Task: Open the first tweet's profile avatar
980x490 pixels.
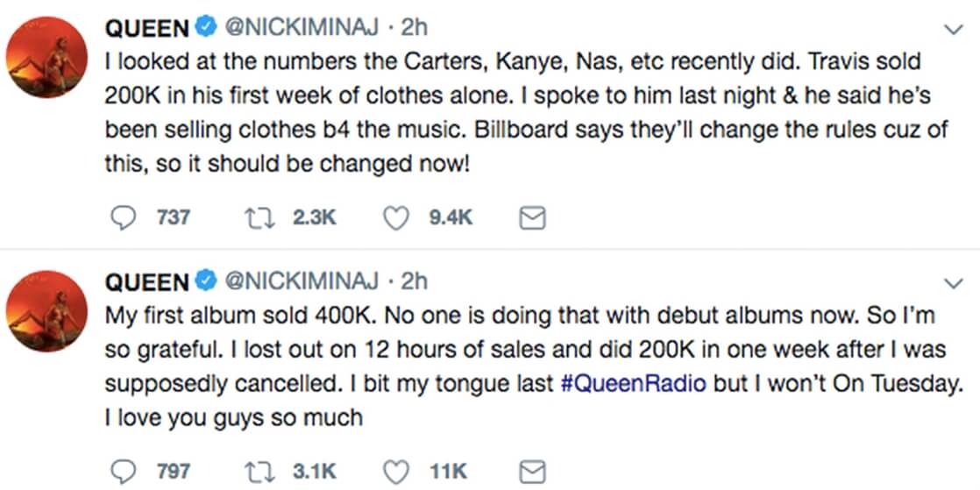Action: pos(46,58)
